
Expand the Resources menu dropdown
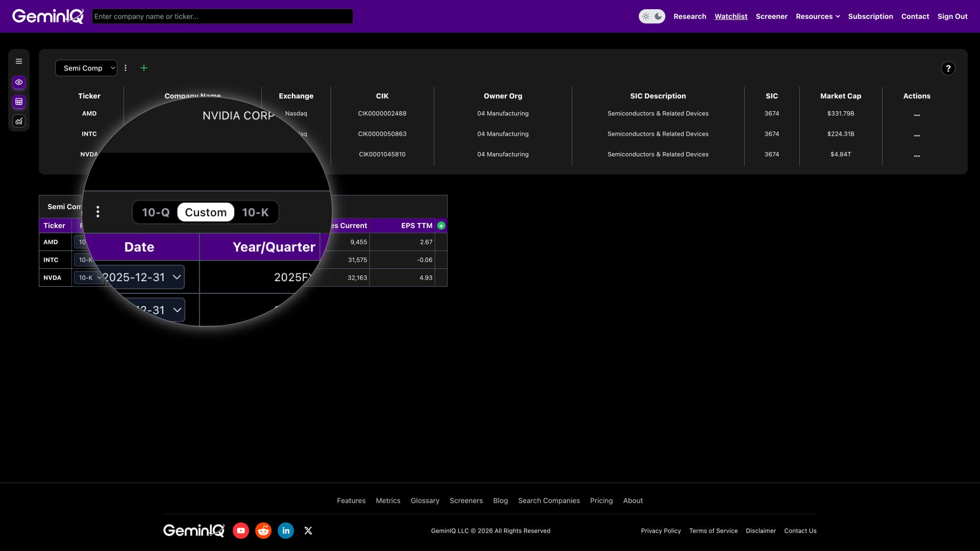818,16
